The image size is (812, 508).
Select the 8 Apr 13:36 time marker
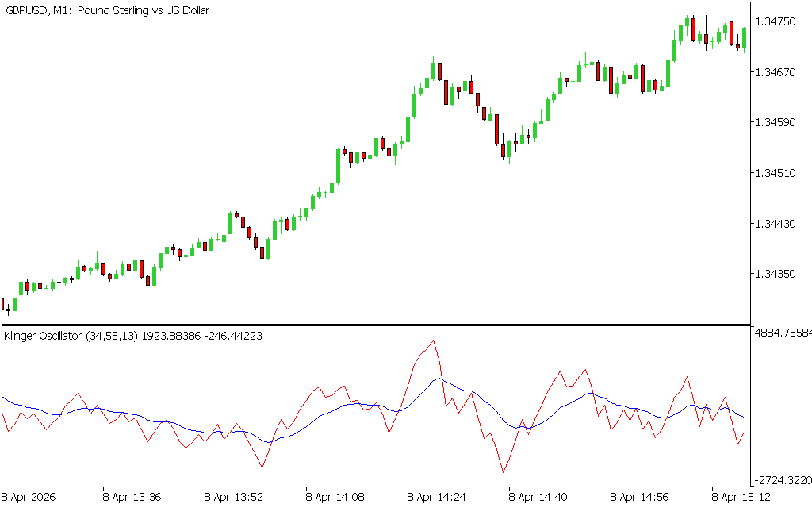click(132, 497)
